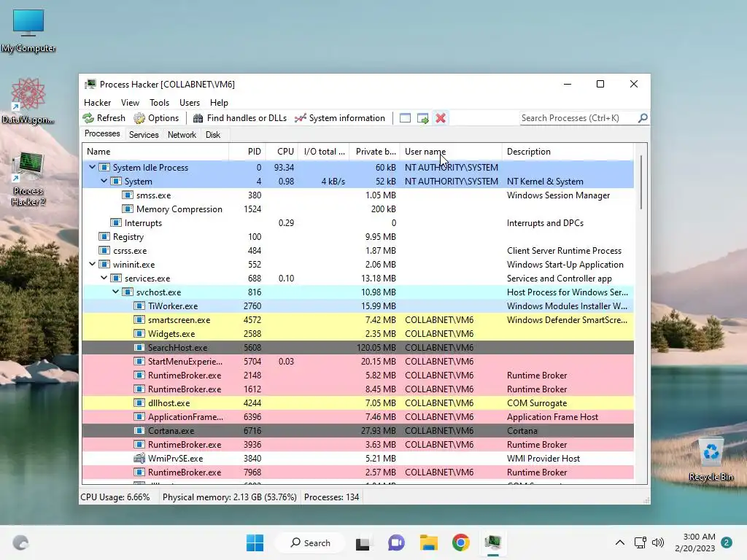Select csrss.exe process
This screenshot has height=560, width=747.
click(357, 250)
